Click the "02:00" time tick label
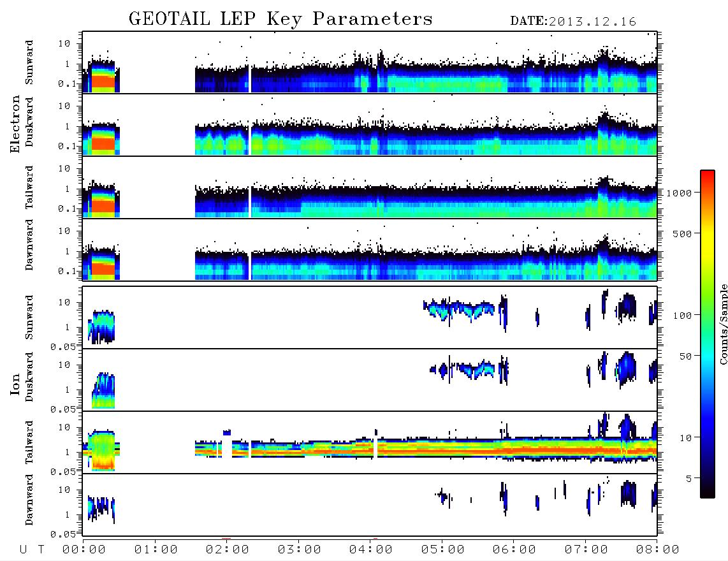This screenshot has width=728, height=561. point(228,550)
